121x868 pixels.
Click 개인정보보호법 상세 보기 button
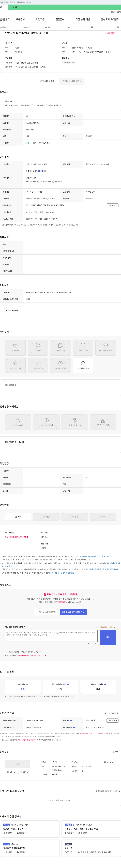pyautogui.click(x=46, y=612)
